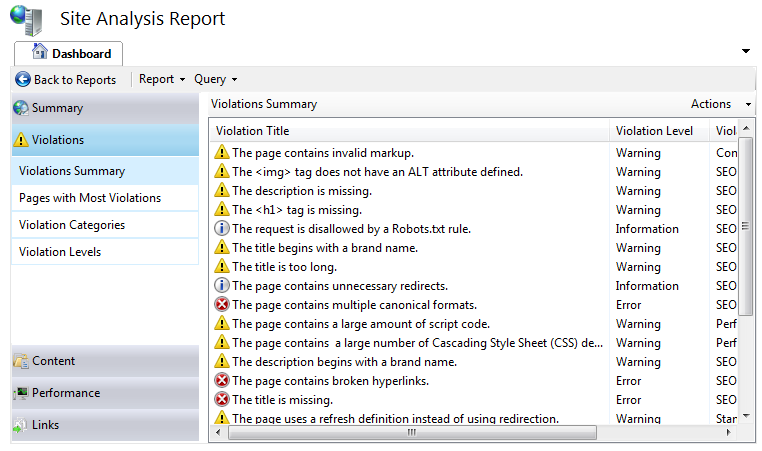This screenshot has width=762, height=451.
Task: Click the Summary globe icon in sidebar
Action: click(x=21, y=108)
